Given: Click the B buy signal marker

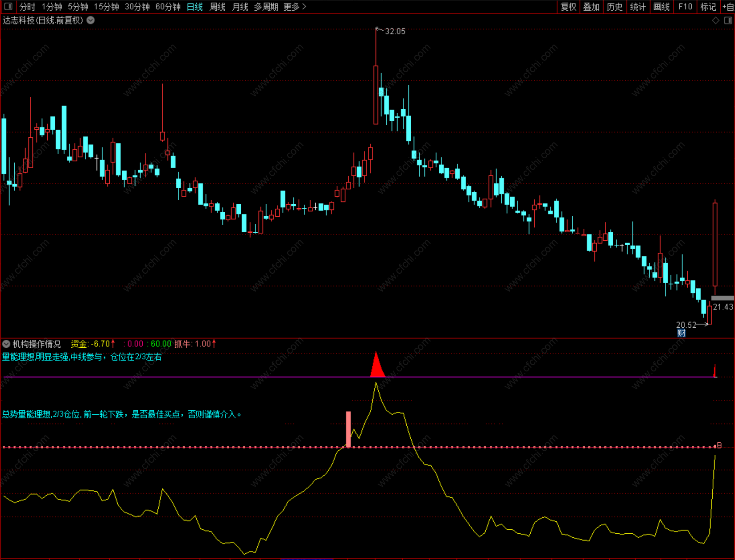Looking at the screenshot, I should pyautogui.click(x=719, y=445).
